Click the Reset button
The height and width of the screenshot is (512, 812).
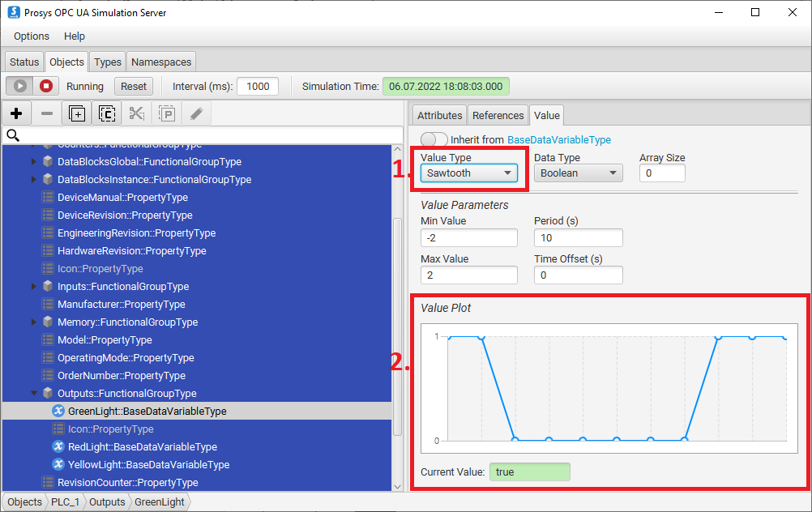[134, 87]
